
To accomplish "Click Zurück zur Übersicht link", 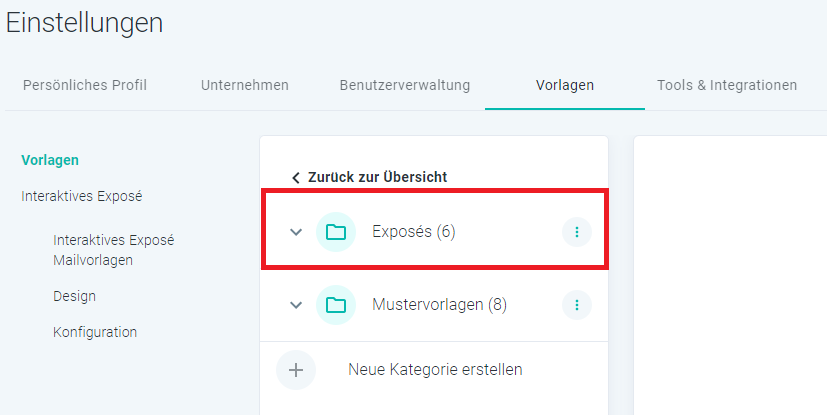I will 378,177.
